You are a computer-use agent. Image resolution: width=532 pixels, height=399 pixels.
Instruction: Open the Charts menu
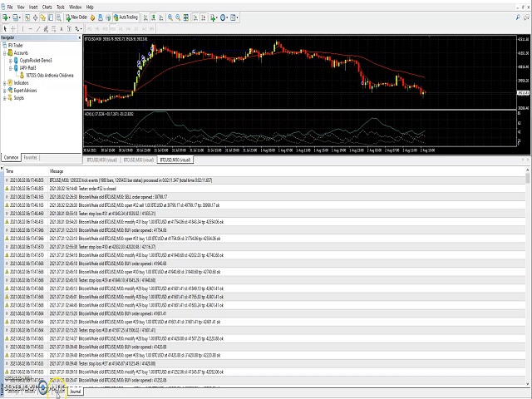(47, 7)
